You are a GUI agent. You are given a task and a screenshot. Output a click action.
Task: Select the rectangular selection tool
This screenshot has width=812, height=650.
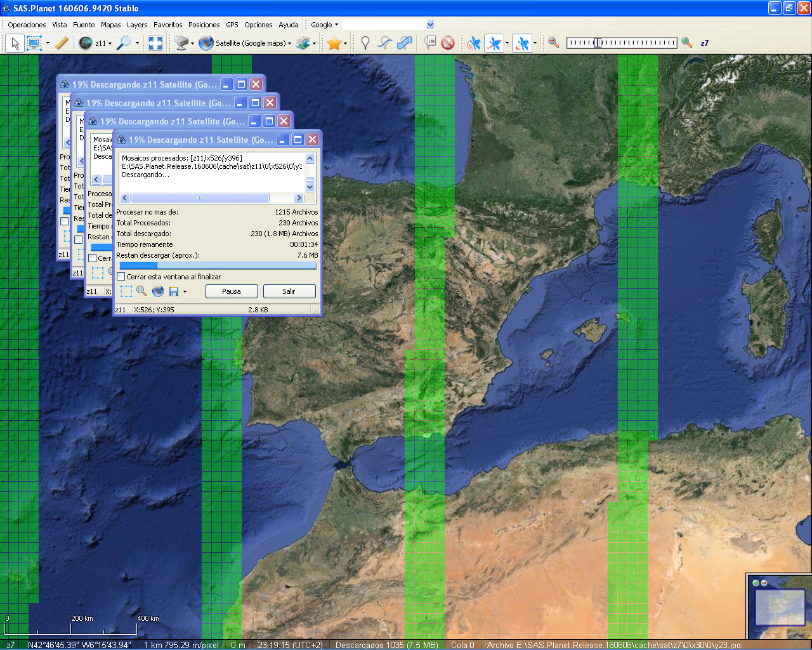33,43
